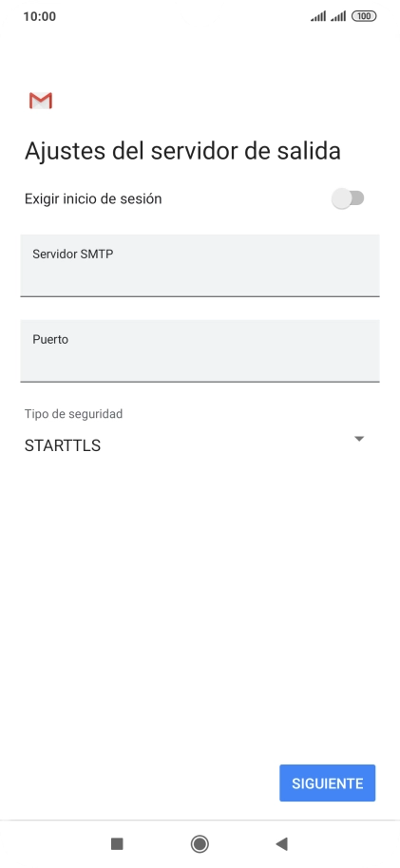Tap the clock showing 10:00
Viewport: 400px width, 868px height.
pos(39,16)
